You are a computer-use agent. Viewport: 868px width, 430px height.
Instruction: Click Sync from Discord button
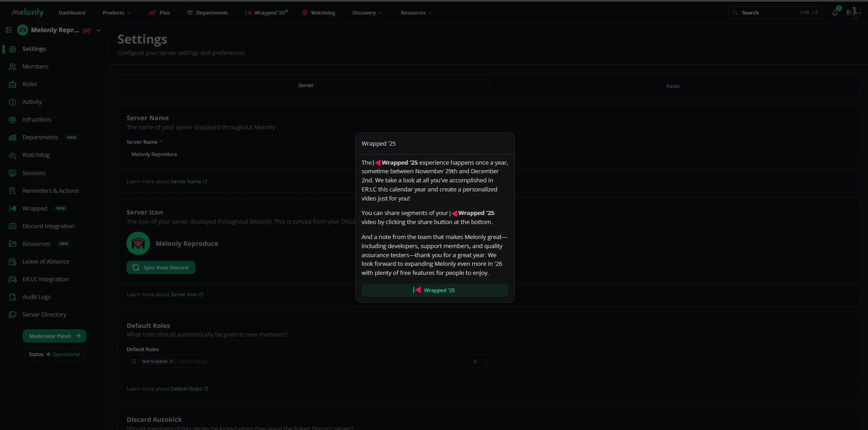(x=161, y=268)
